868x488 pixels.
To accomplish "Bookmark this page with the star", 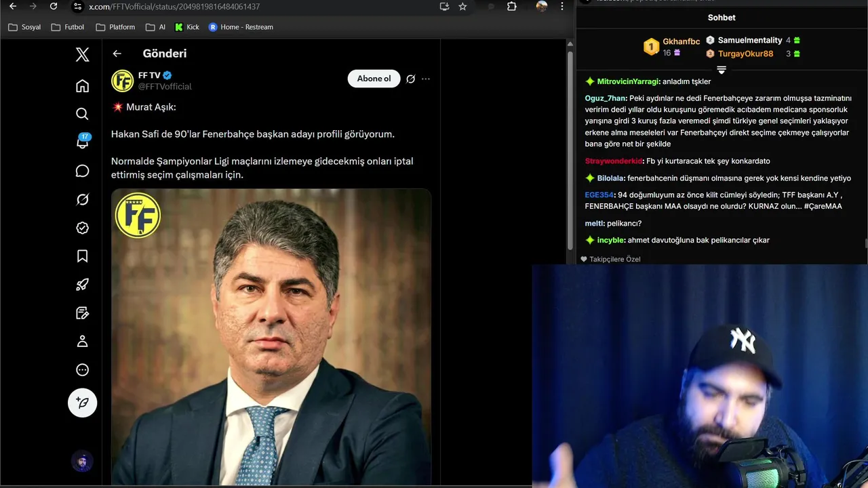I will pyautogui.click(x=462, y=6).
